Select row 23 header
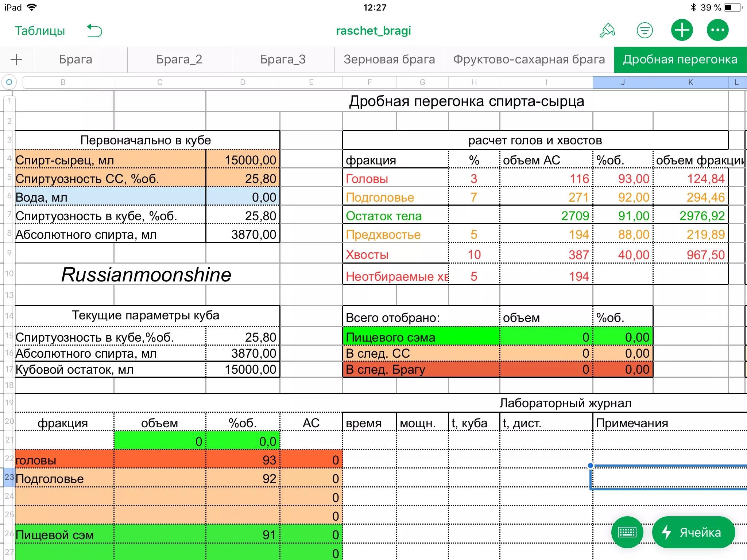This screenshot has width=747, height=560. [9, 477]
